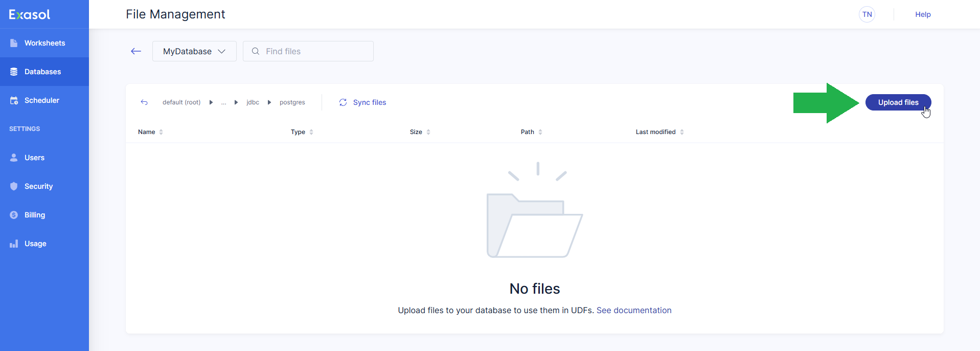The image size is (980, 351).
Task: Click the Exasol logo
Action: 30,14
